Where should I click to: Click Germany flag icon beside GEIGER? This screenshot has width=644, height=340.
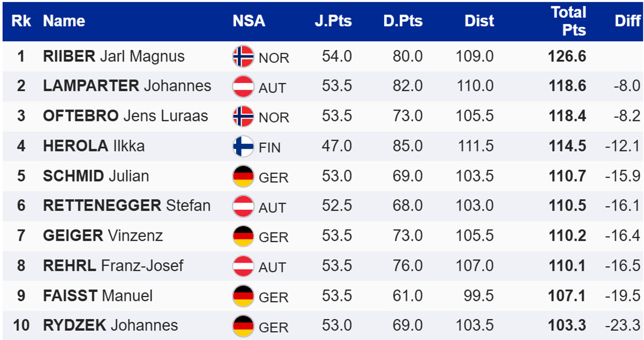[243, 236]
